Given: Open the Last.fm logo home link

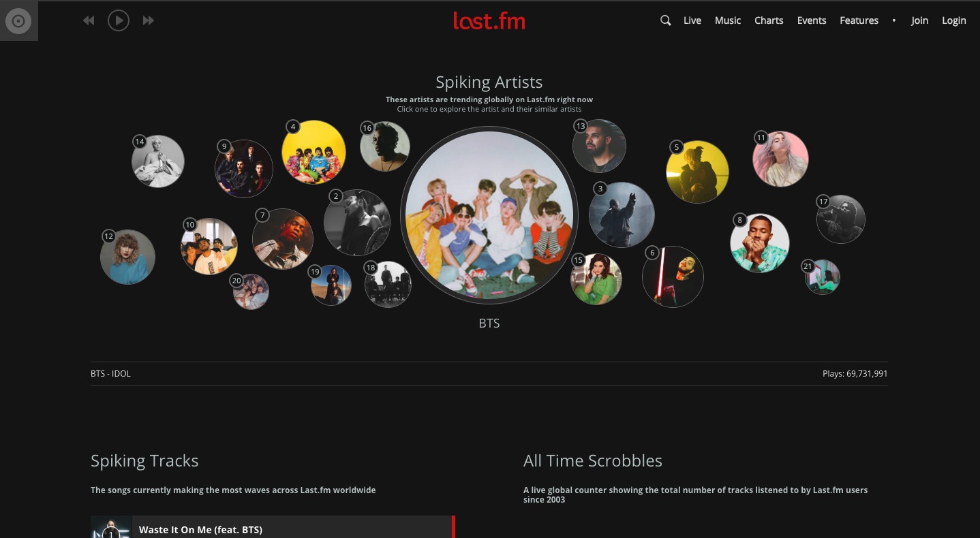Looking at the screenshot, I should click(x=489, y=20).
